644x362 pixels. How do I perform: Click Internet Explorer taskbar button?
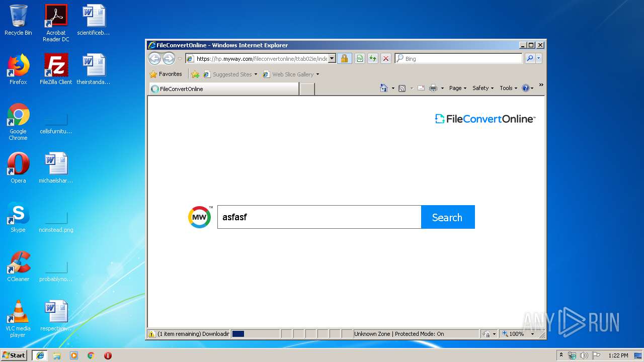coord(40,355)
